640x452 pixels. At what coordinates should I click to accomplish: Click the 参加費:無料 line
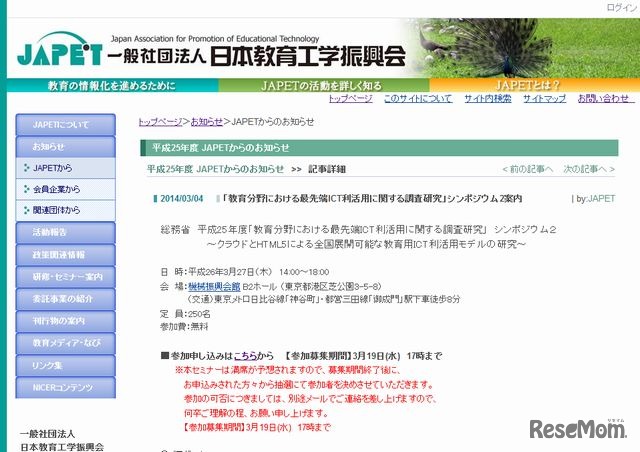tap(184, 327)
